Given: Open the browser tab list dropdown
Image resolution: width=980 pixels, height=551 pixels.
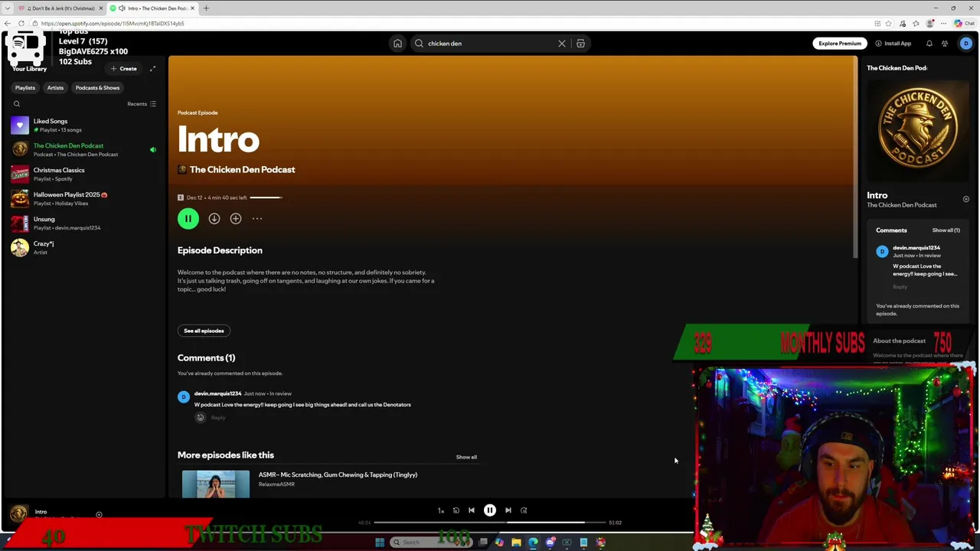Looking at the screenshot, I should (7, 8).
